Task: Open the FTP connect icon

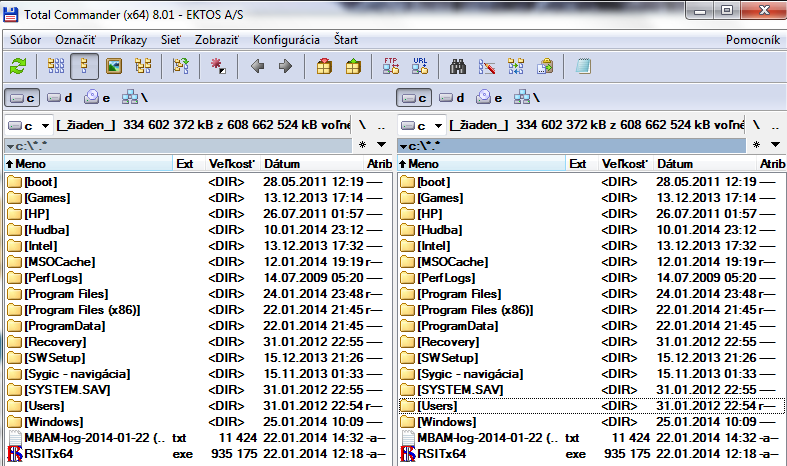Action: [x=390, y=66]
